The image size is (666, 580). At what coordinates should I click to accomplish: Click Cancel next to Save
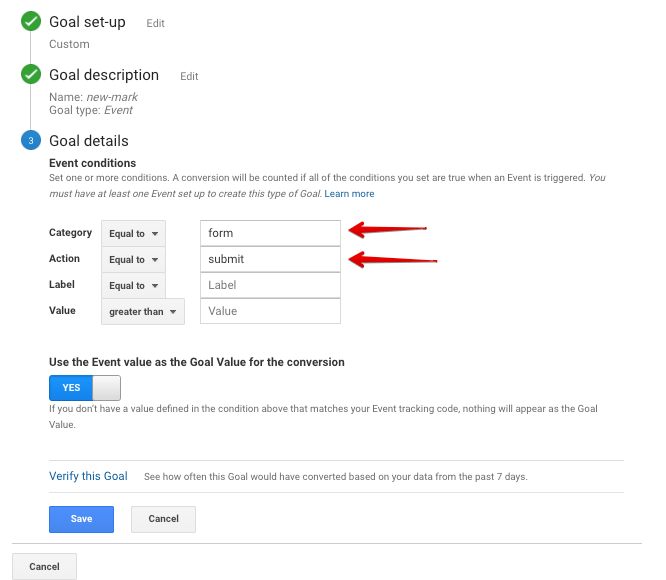point(164,519)
